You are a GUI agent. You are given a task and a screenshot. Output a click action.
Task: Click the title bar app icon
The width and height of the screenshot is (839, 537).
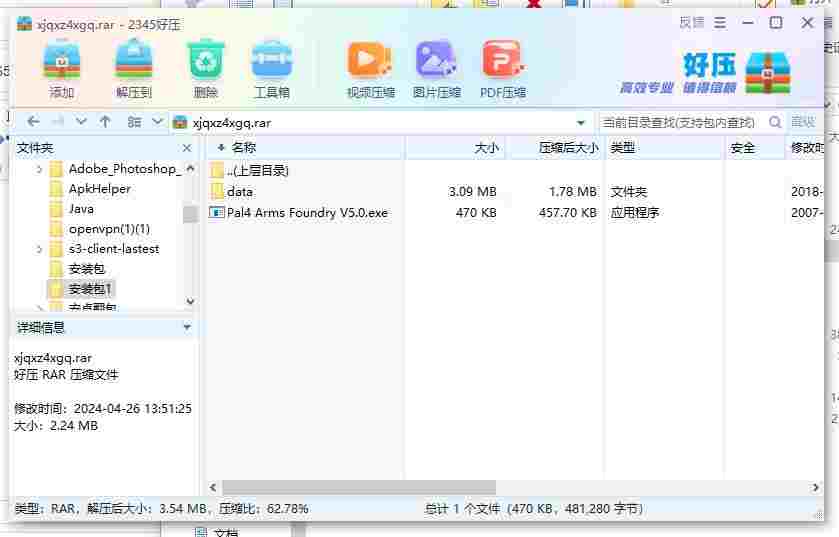click(x=24, y=24)
